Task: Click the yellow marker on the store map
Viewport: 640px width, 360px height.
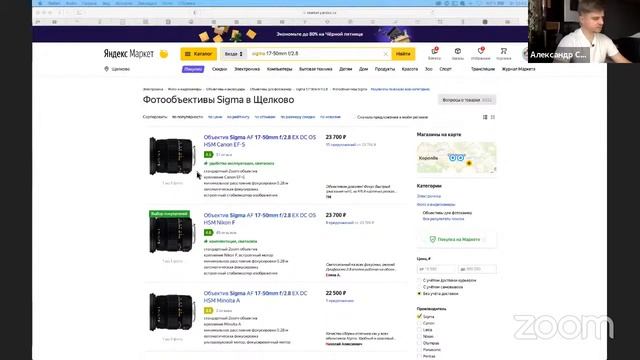Action: [469, 163]
